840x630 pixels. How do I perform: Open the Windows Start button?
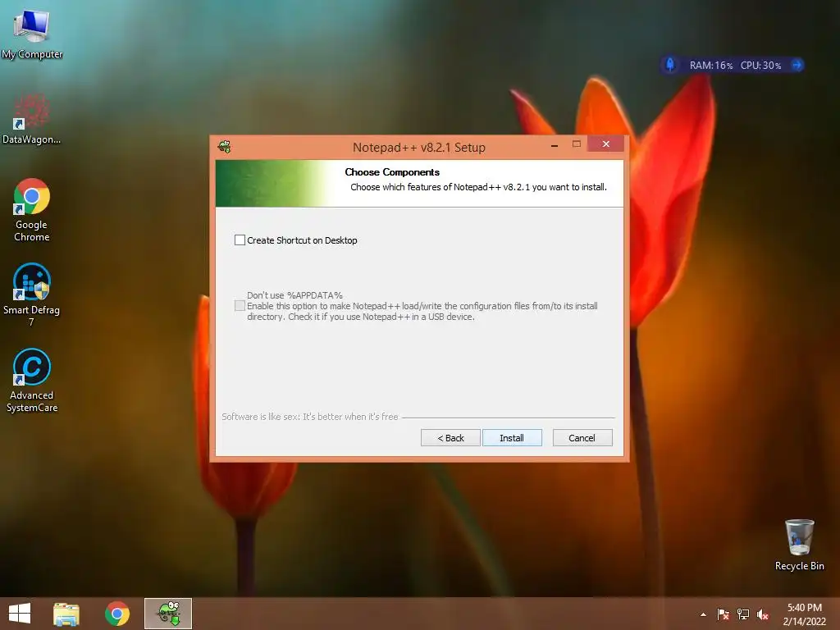point(20,614)
